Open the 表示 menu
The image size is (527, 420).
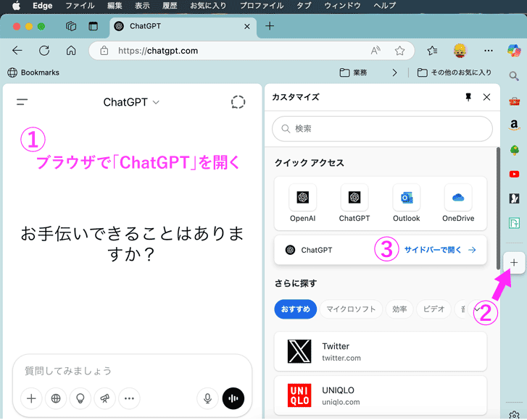[142, 6]
